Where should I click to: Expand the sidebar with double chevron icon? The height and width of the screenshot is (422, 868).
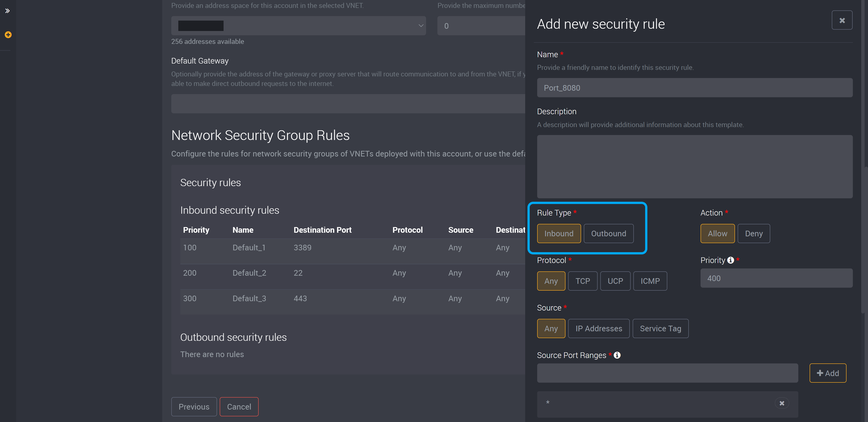pyautogui.click(x=7, y=11)
